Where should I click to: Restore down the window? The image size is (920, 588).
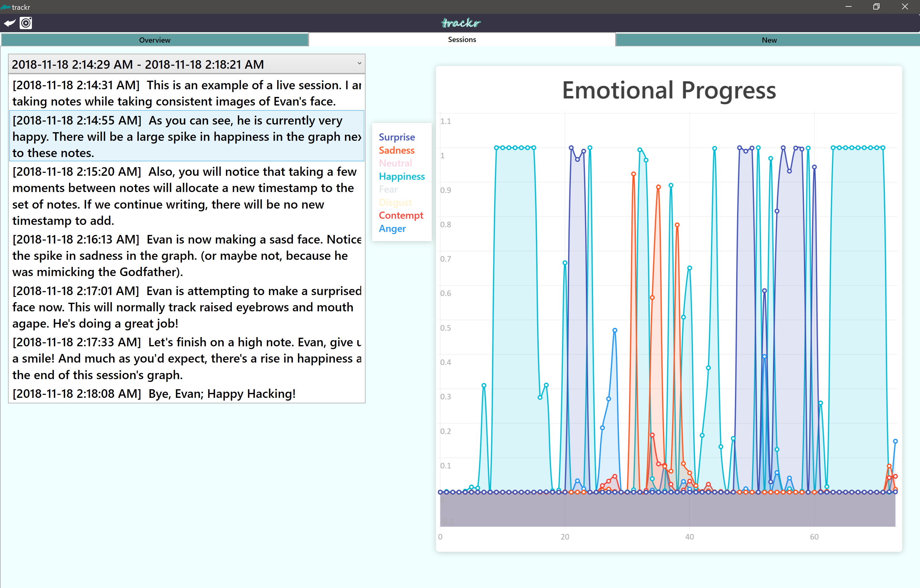(x=876, y=6)
